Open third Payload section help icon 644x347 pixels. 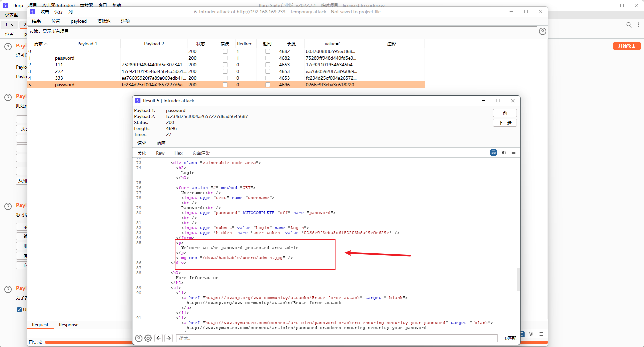(8, 206)
